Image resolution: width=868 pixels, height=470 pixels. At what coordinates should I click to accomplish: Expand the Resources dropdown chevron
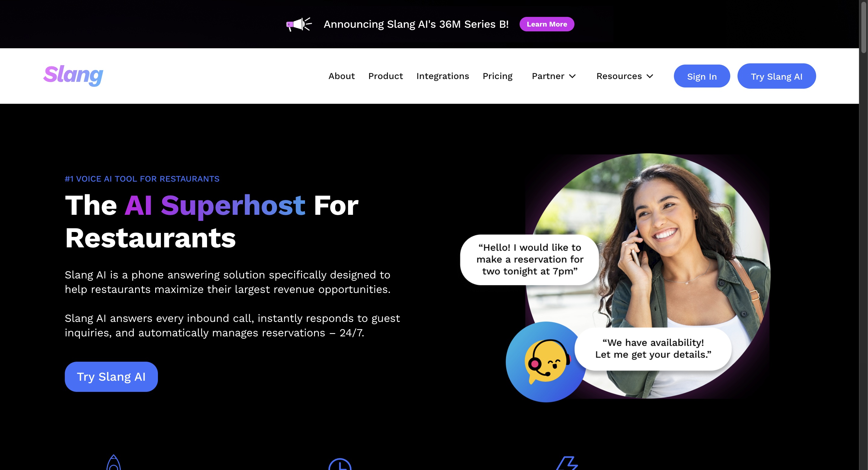[x=650, y=76]
